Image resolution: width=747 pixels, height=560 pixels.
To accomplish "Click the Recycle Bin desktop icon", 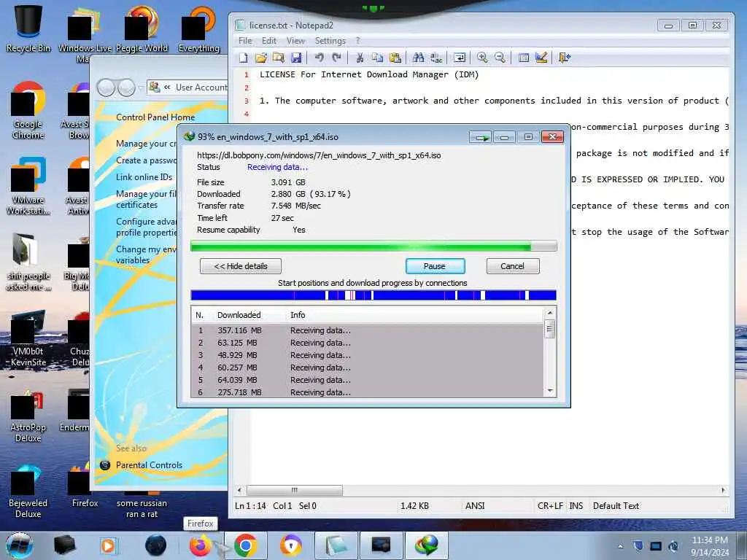I will tap(28, 29).
